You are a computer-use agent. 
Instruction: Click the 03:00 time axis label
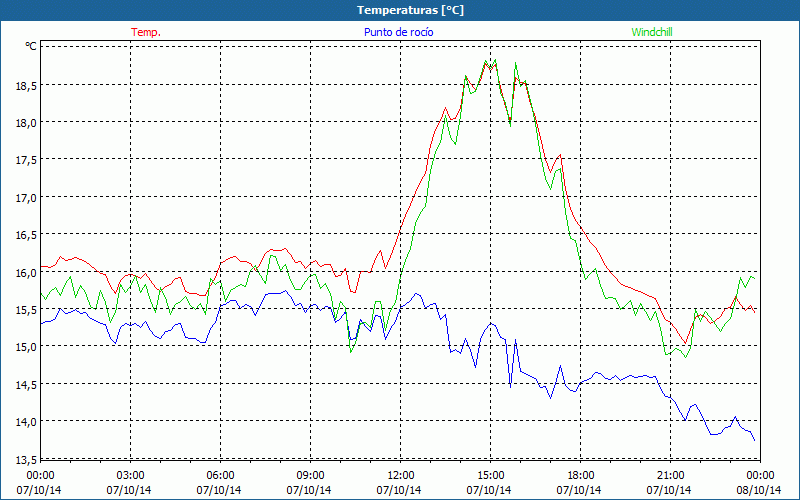coord(130,476)
